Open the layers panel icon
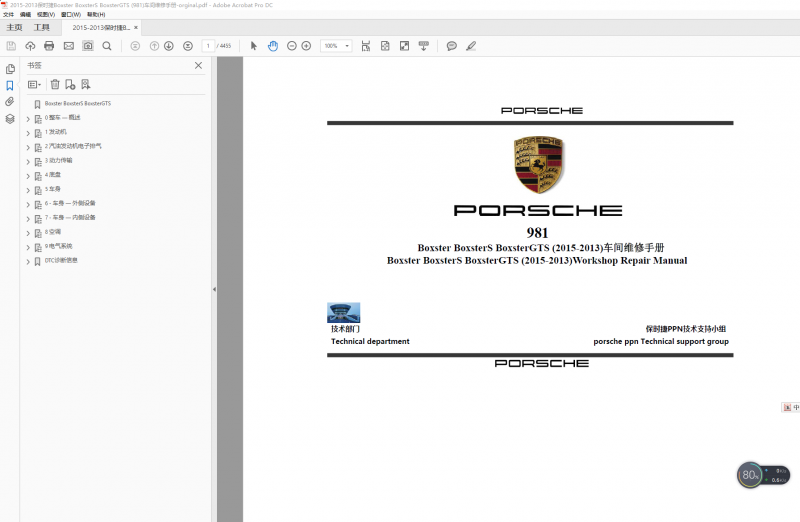The image size is (800, 522). coord(10,119)
